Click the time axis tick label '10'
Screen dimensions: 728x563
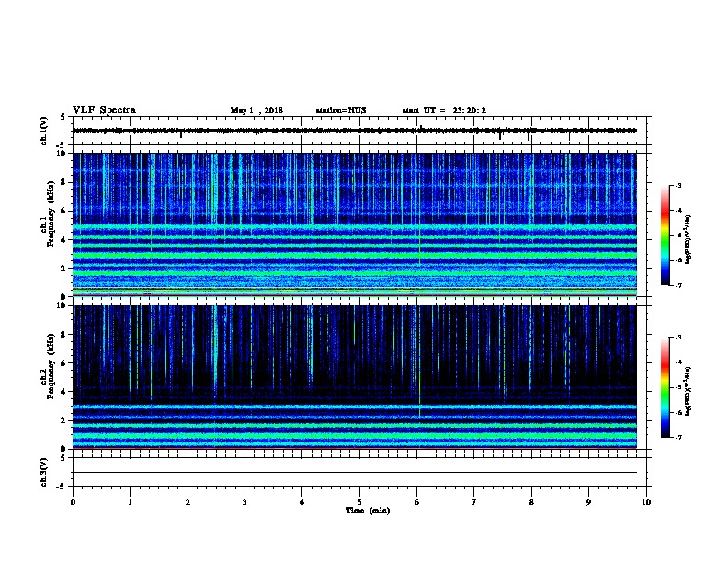click(646, 502)
